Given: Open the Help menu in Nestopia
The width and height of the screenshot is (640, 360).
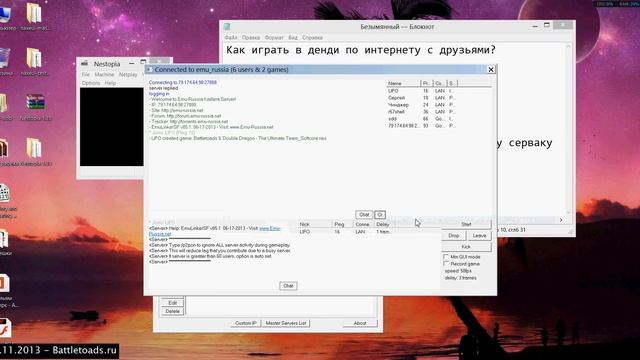Looking at the screenshot, I should coord(110,83).
